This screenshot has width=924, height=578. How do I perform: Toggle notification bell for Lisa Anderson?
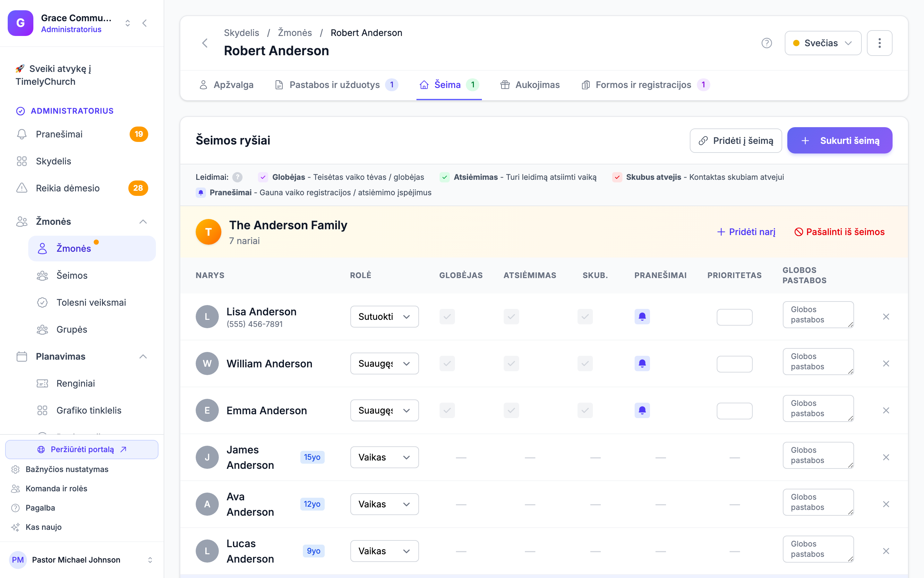click(x=642, y=317)
